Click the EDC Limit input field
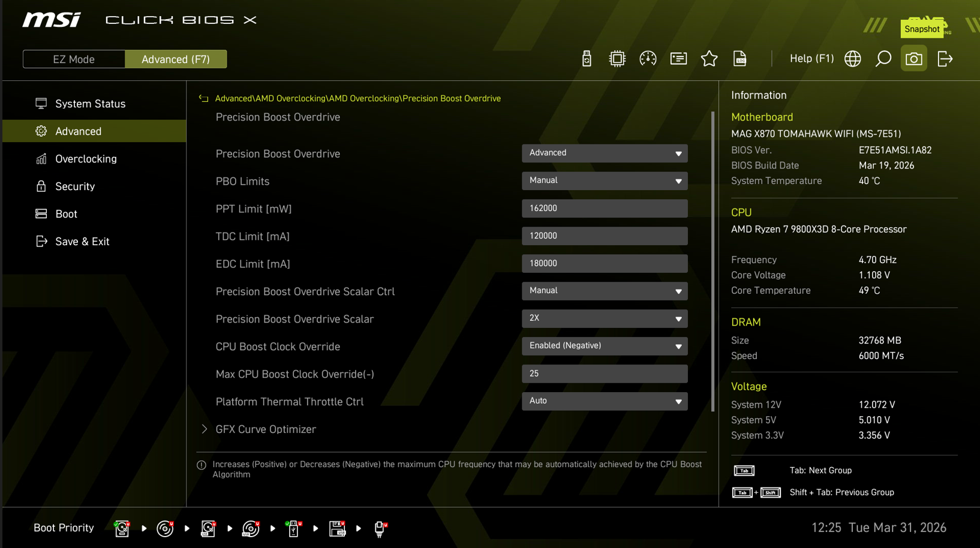 [x=605, y=264]
